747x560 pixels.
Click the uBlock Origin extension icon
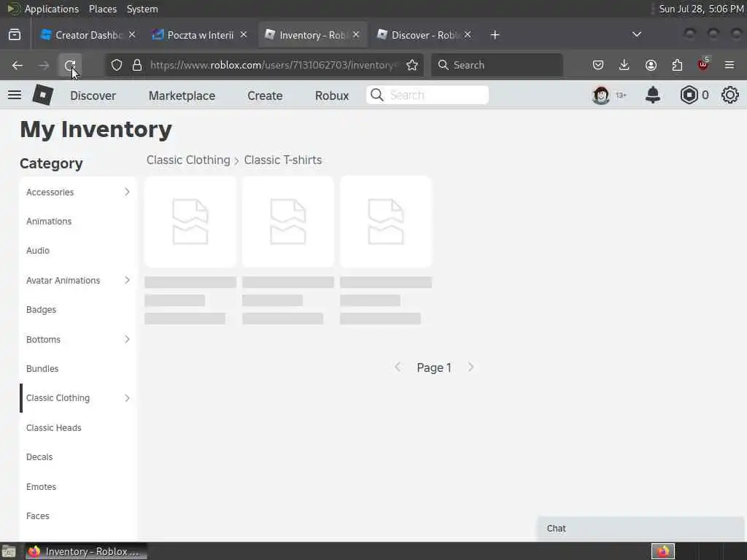pyautogui.click(x=703, y=64)
